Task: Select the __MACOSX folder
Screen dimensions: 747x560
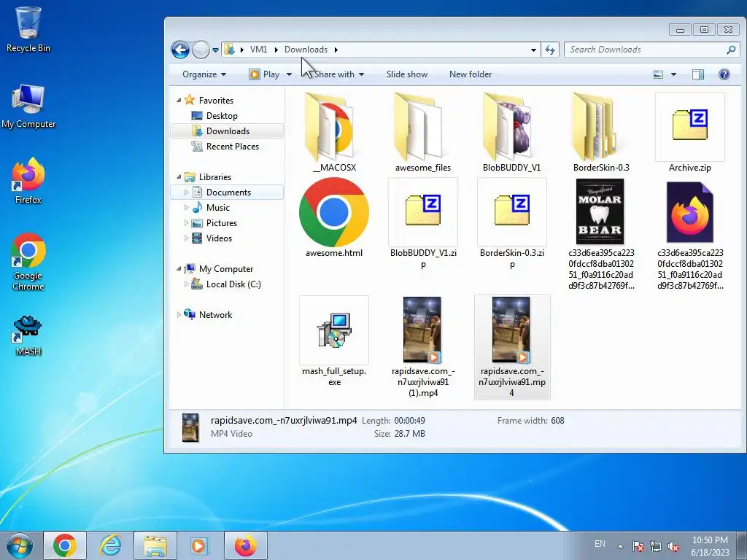Action: 334,133
